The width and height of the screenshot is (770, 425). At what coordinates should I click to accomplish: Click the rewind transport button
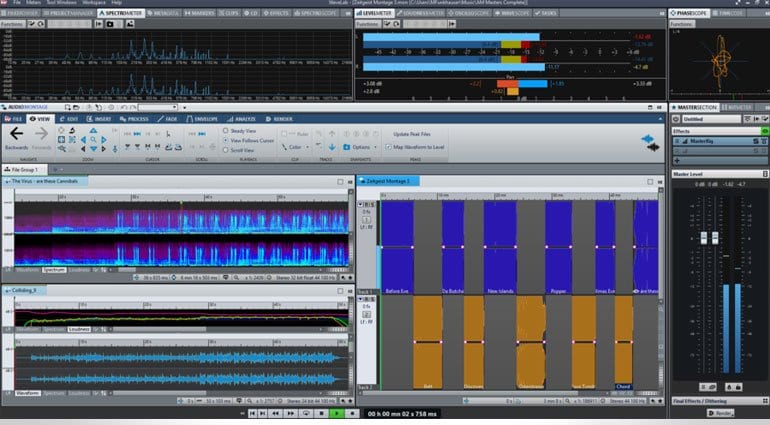coord(276,414)
